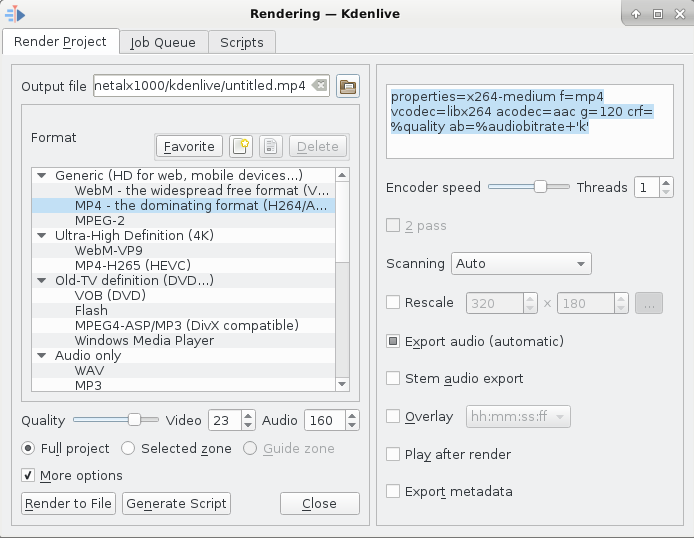Click format list scrollbar down arrow

point(342,384)
